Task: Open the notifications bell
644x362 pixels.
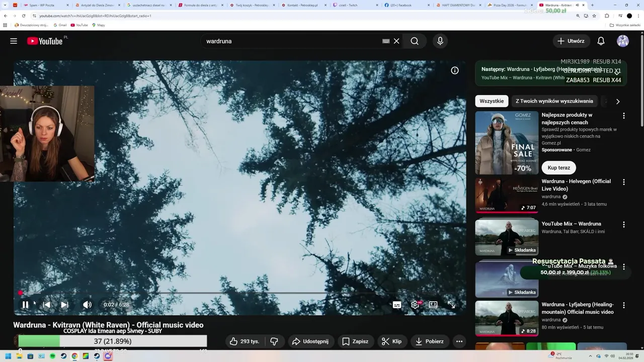Action: 601,41
